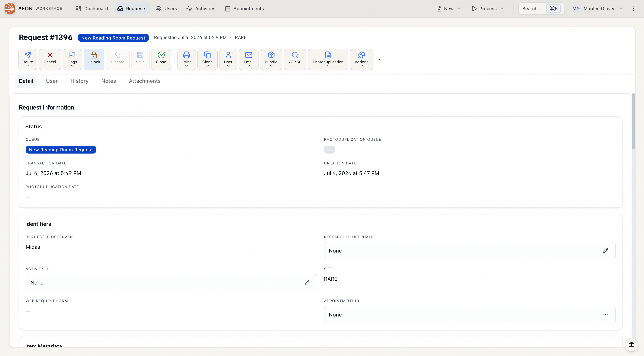Open the Dashboard nav item

pos(92,8)
